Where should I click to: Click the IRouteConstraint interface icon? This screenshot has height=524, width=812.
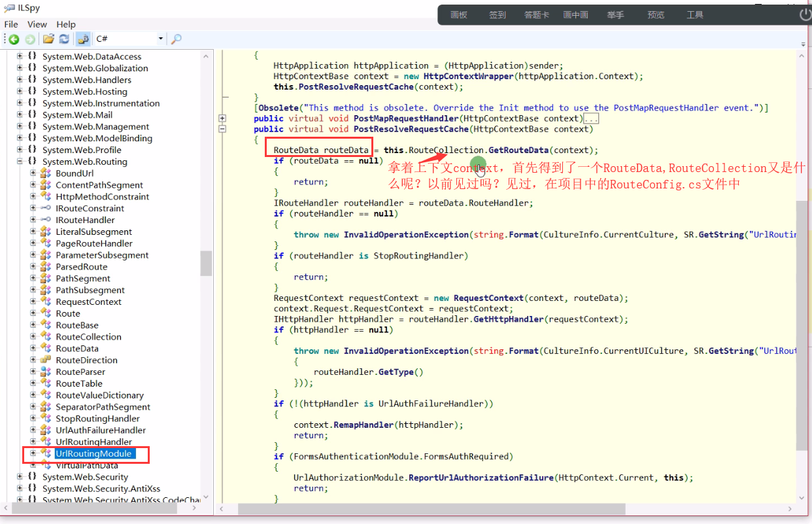tap(46, 208)
